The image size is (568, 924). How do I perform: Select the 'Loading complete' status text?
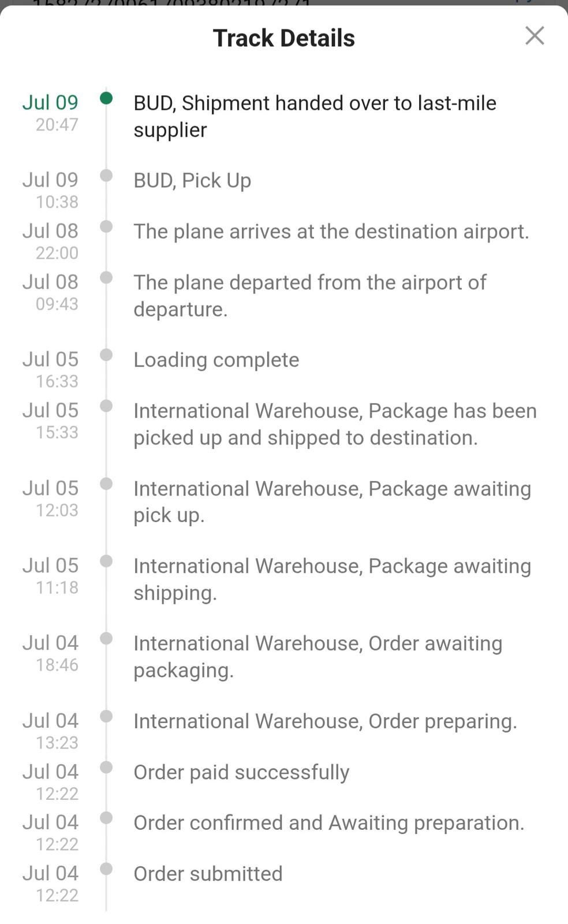[216, 360]
